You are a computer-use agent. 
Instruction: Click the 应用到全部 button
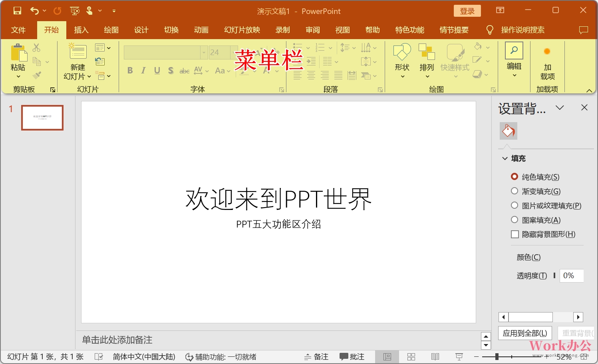coord(525,333)
